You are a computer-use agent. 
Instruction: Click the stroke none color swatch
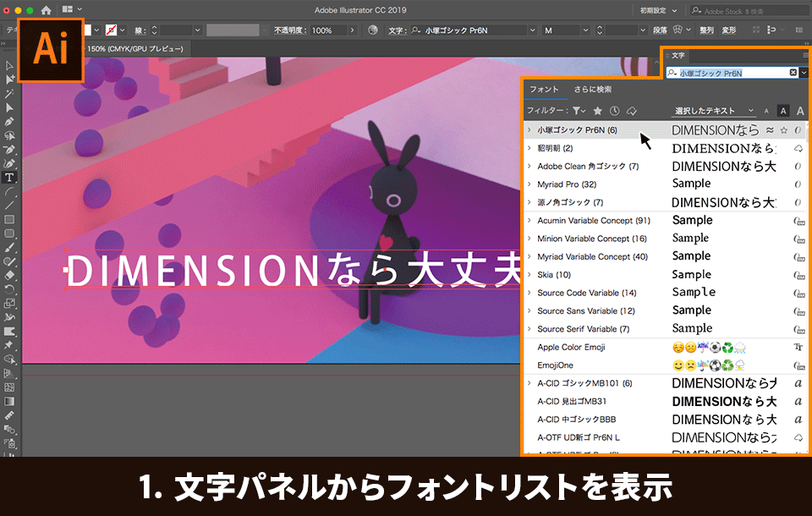(111, 30)
